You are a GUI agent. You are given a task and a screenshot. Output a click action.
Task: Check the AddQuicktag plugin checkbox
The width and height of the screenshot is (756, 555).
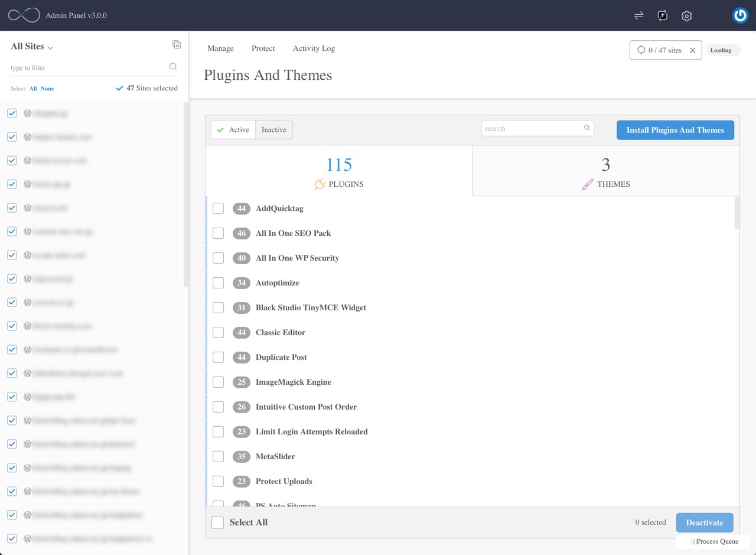[x=219, y=208]
